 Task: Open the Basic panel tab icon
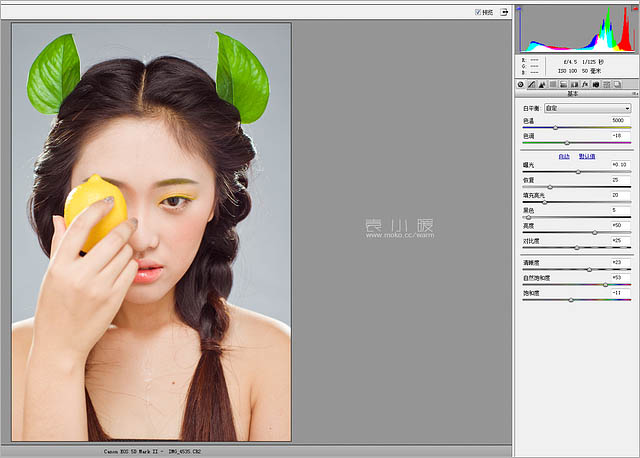pos(521,84)
